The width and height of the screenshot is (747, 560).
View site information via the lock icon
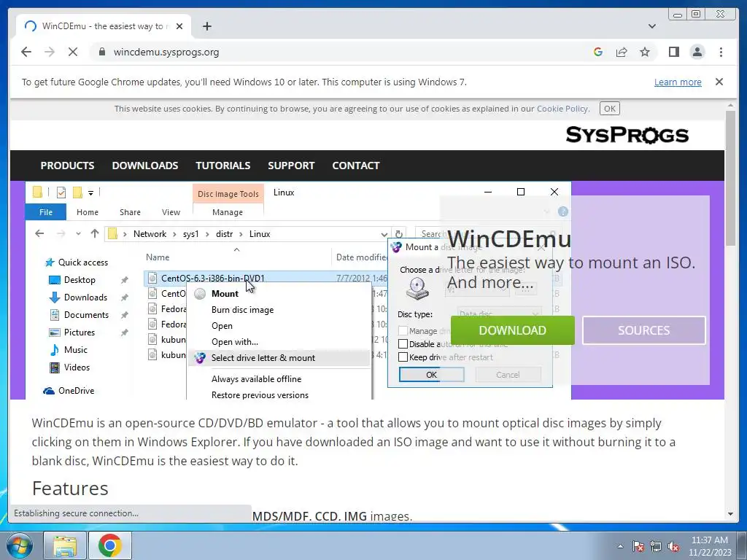click(101, 52)
